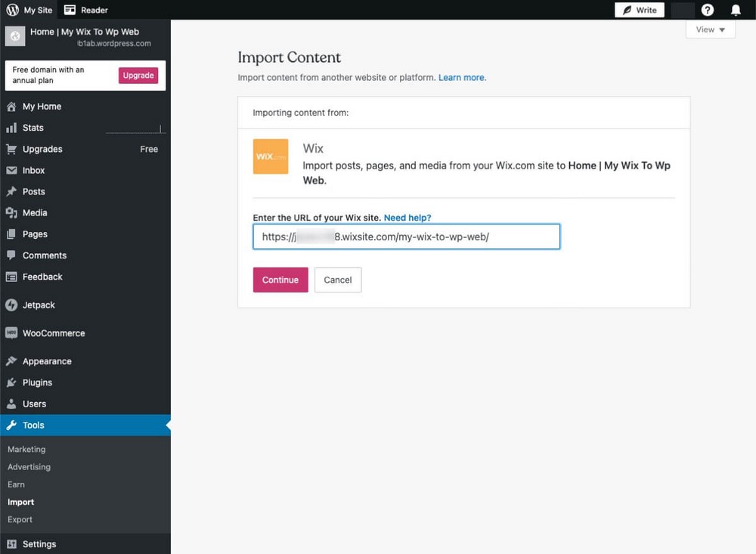Select Export submenu item
Screen dimensions: 756x554
(20, 519)
